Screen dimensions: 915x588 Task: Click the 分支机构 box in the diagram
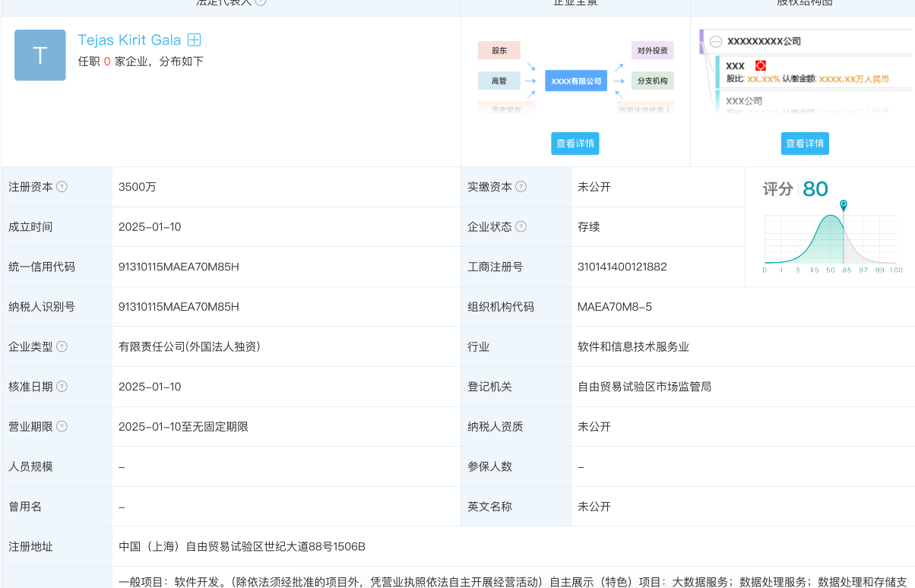click(x=652, y=81)
